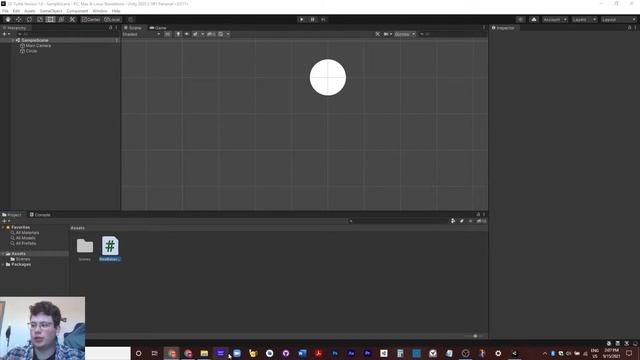The height and width of the screenshot is (360, 640).
Task: Switch to the Game tab
Action: click(x=158, y=28)
